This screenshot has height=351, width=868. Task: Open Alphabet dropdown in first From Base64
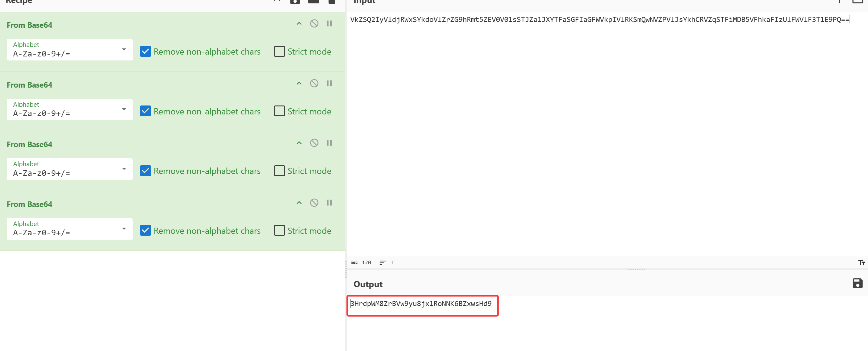pos(69,50)
